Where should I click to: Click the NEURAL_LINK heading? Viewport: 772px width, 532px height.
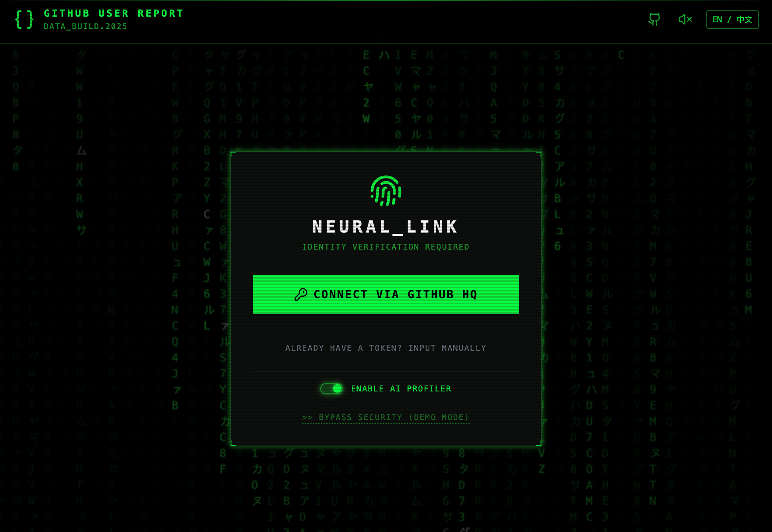[x=386, y=227]
